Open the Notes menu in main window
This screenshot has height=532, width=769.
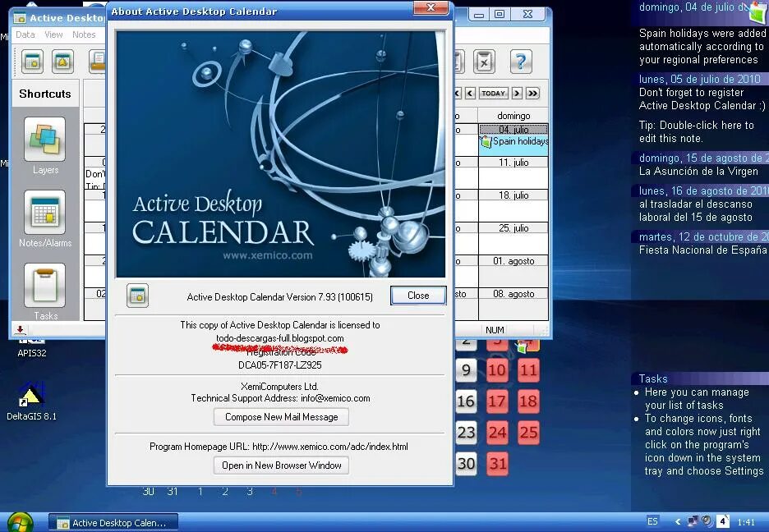84,34
